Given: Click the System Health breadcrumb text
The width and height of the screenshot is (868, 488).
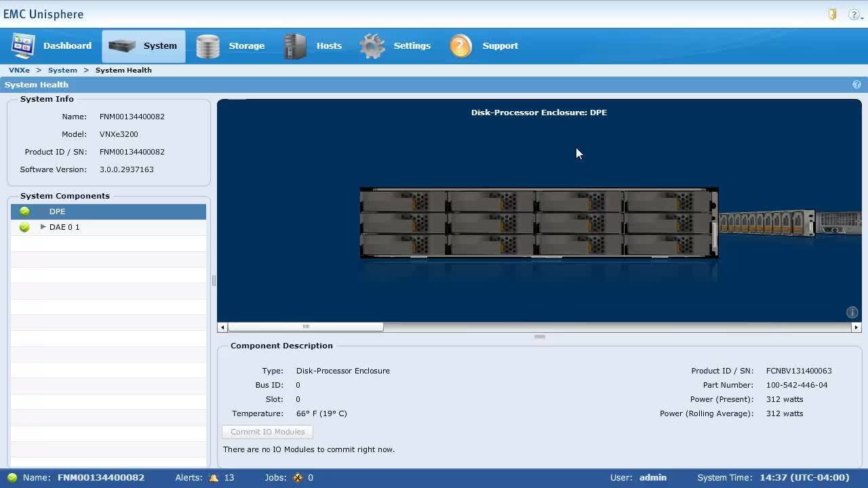Looking at the screenshot, I should (123, 70).
